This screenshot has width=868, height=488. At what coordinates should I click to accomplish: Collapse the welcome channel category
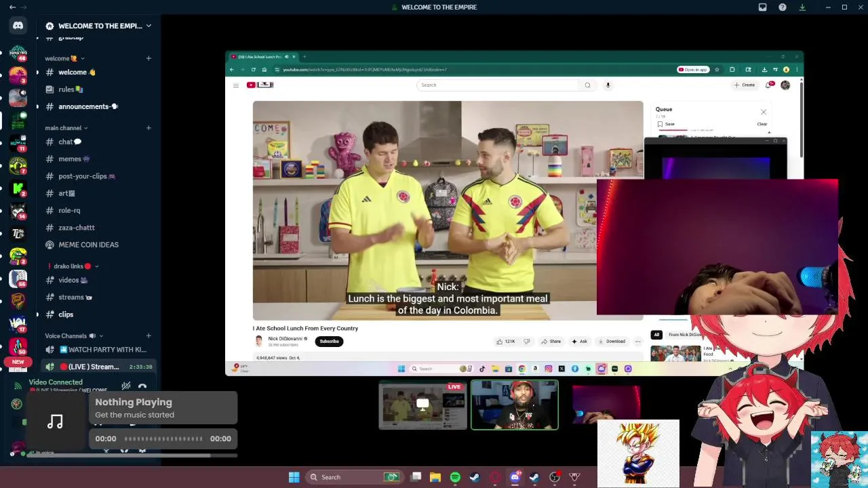[x=64, y=58]
